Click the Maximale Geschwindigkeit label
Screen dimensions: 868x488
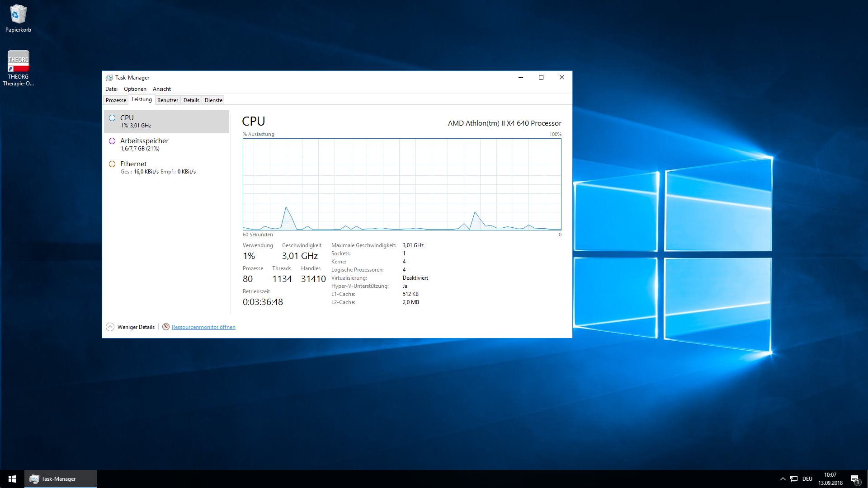click(x=364, y=245)
